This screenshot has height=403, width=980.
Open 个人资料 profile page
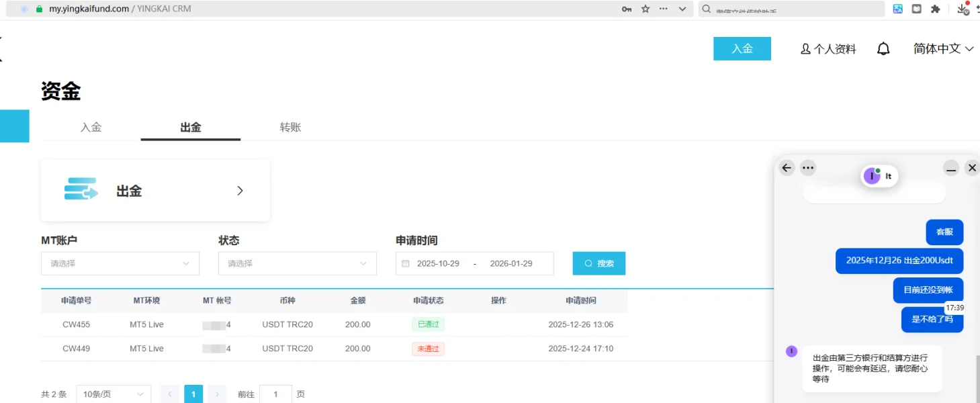(828, 49)
